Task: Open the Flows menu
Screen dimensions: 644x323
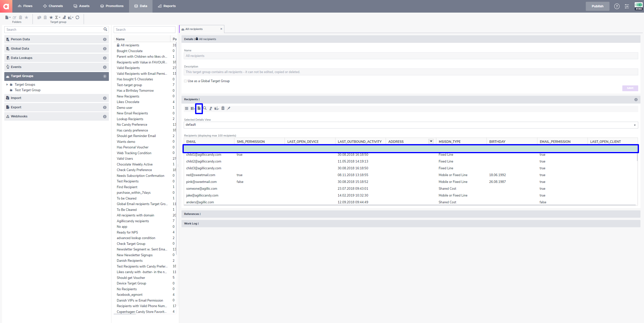Action: click(x=25, y=6)
